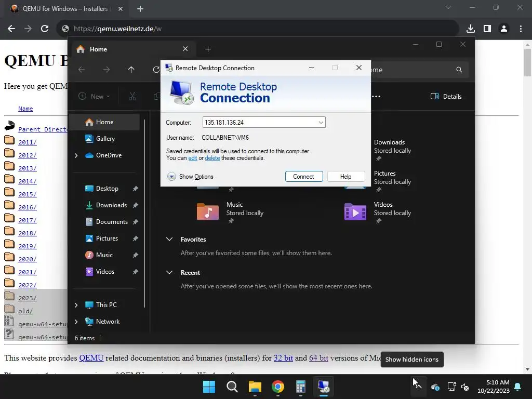The width and height of the screenshot is (532, 399).
Task: Open the taskbar clock showing 5:10 AM
Action: 494,387
